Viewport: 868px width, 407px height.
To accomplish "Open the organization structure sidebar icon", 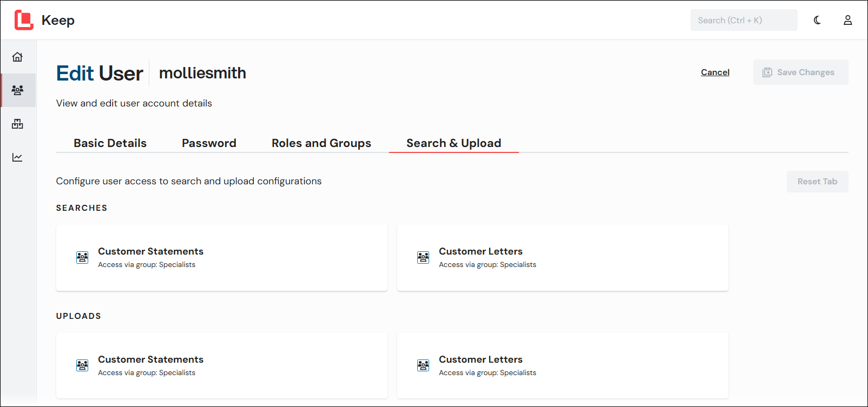I will [18, 124].
